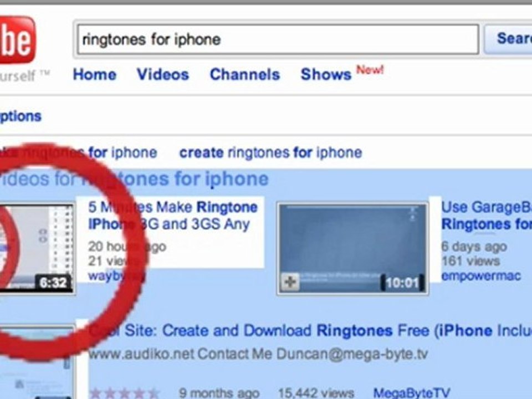Open the Home tab
The width and height of the screenshot is (532, 399).
[x=95, y=74]
